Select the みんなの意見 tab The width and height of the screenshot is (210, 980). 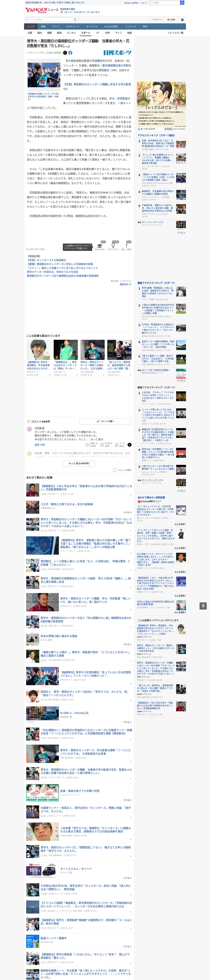(111, 27)
